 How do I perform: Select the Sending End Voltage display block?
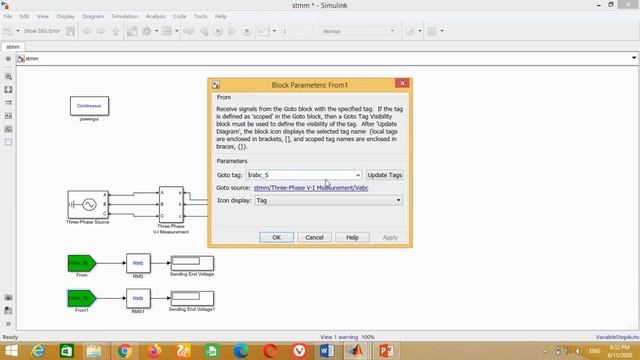pos(192,263)
